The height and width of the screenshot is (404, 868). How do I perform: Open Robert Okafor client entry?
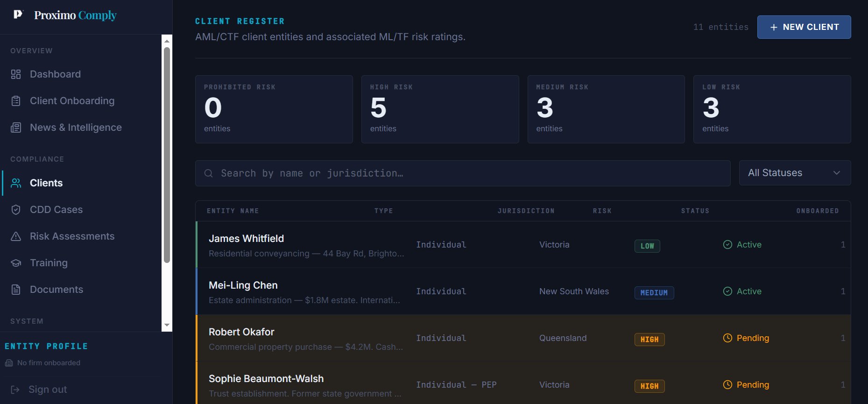click(x=523, y=338)
